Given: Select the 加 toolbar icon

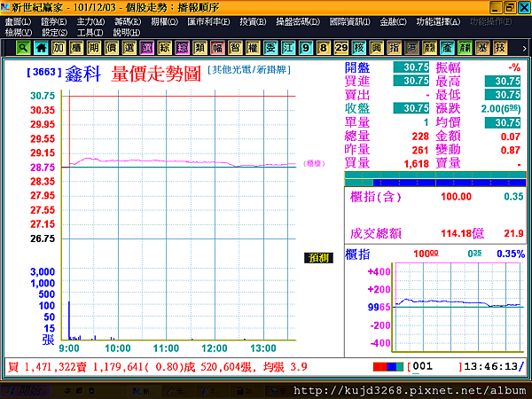Looking at the screenshot, I should (x=59, y=48).
